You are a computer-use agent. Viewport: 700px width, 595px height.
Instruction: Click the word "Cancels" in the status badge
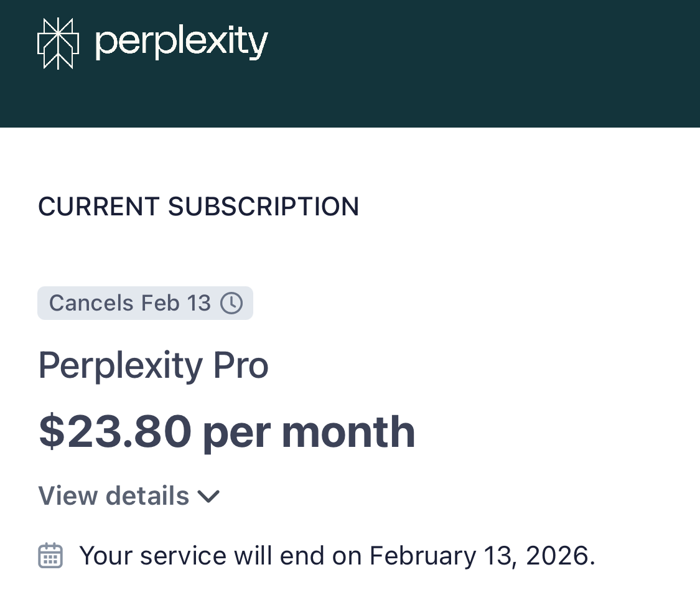pos(91,303)
